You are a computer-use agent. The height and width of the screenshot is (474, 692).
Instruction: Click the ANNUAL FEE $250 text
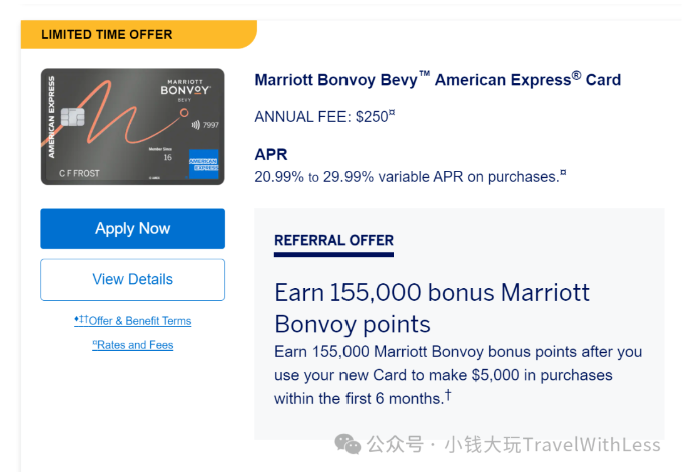[x=325, y=116]
